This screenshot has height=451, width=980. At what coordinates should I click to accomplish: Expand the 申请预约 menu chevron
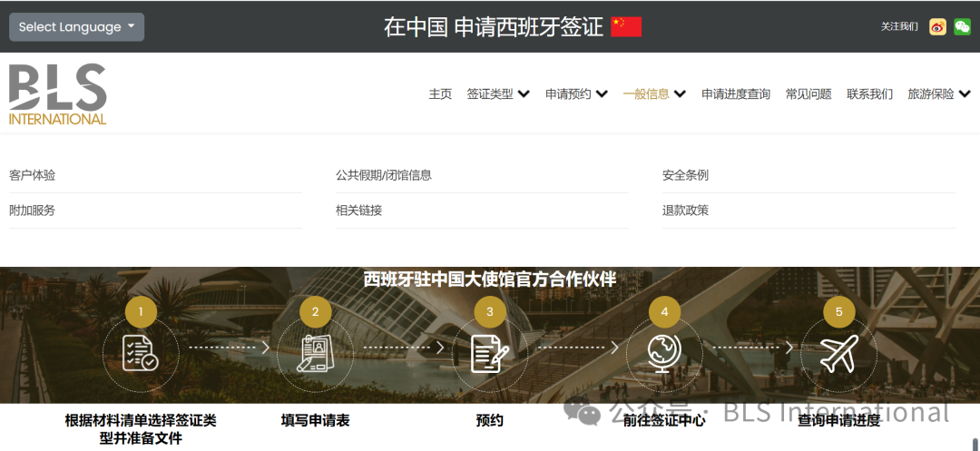(x=602, y=94)
